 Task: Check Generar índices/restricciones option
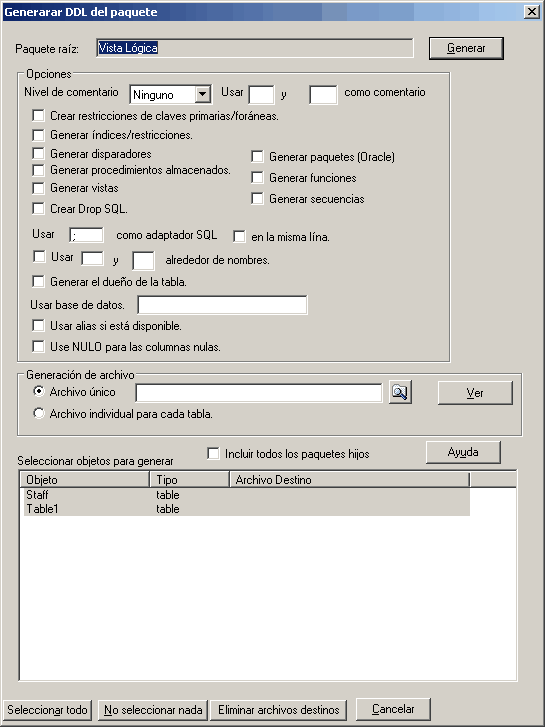click(x=38, y=135)
